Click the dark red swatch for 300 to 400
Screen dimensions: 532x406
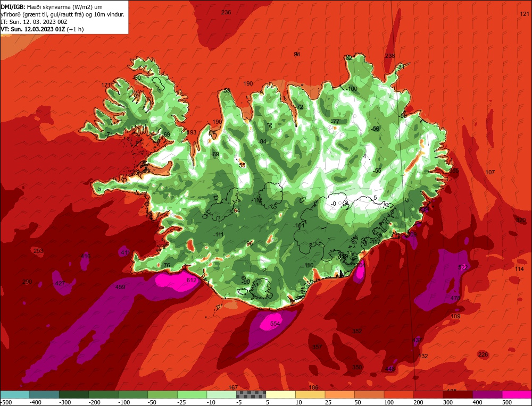[x=458, y=394]
